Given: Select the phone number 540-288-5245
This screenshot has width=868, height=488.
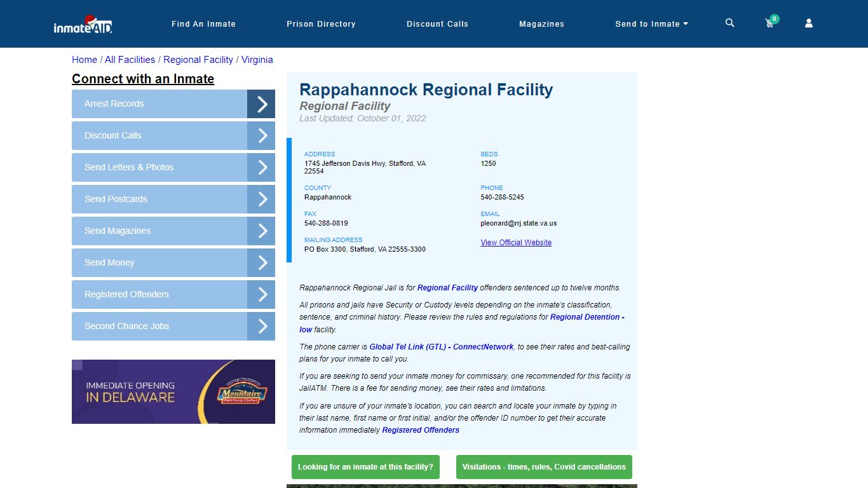Looking at the screenshot, I should (x=502, y=198).
